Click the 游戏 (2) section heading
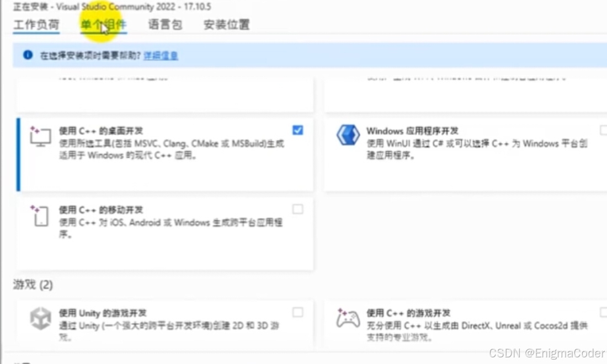The width and height of the screenshot is (607, 364). click(x=33, y=285)
